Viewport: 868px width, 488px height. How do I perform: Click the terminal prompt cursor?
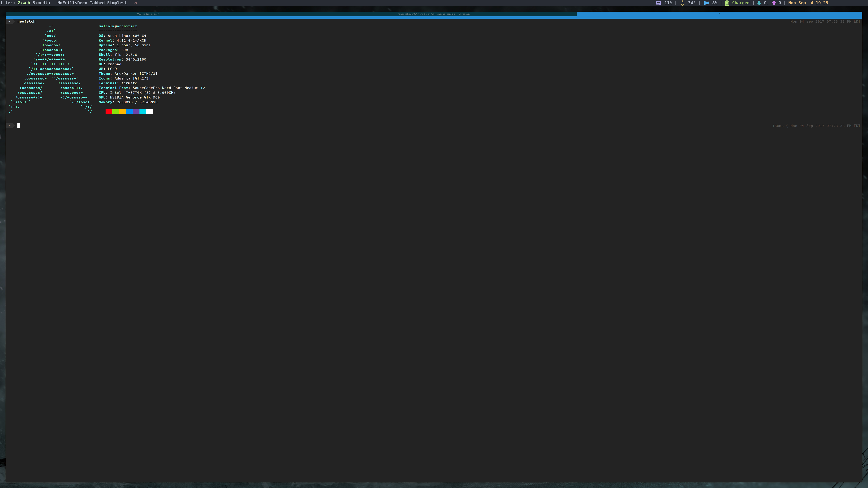pyautogui.click(x=19, y=126)
